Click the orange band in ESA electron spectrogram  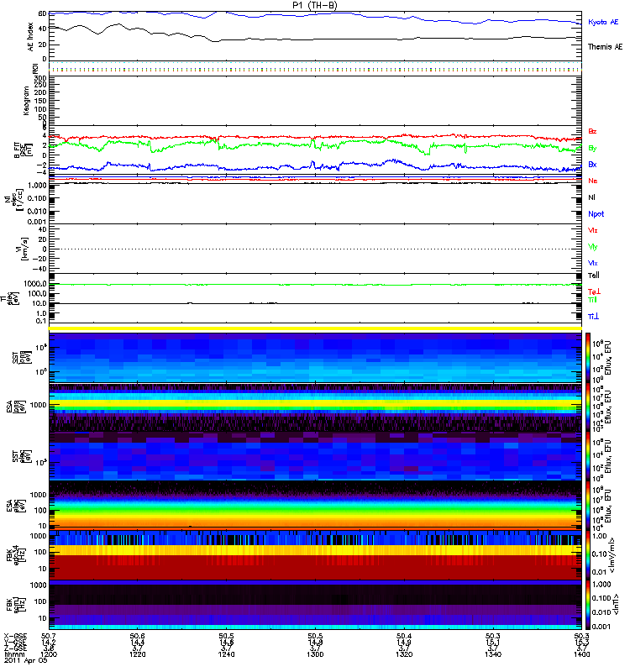[x=316, y=522]
